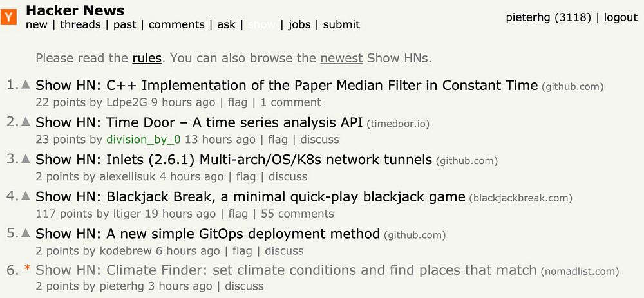Open the threads menu item

[x=80, y=24]
